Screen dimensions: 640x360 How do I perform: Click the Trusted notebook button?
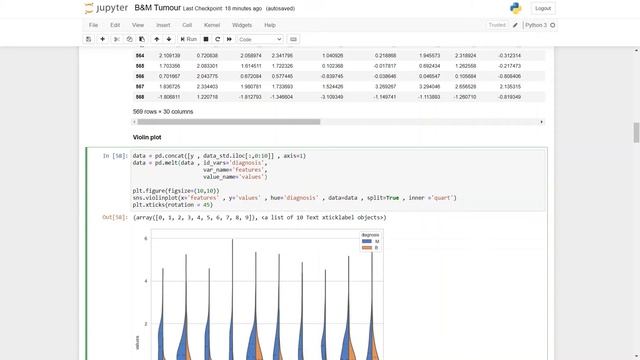(497, 25)
